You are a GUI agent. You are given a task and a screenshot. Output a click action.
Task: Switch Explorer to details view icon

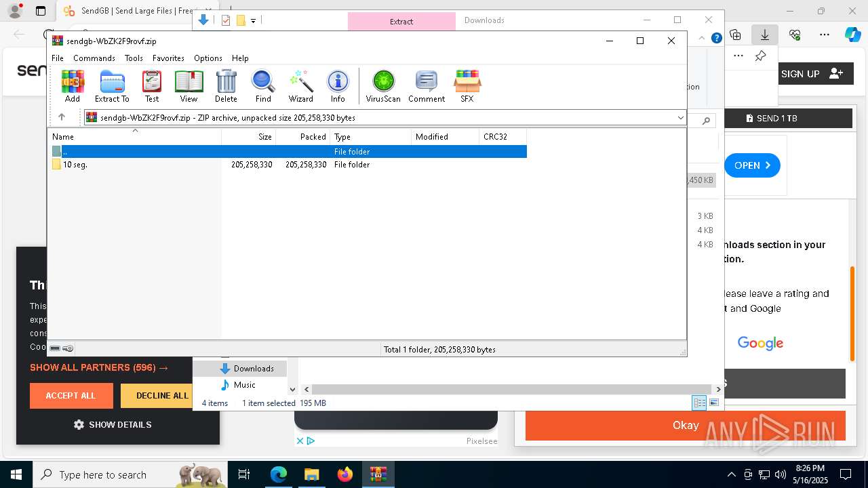click(699, 403)
